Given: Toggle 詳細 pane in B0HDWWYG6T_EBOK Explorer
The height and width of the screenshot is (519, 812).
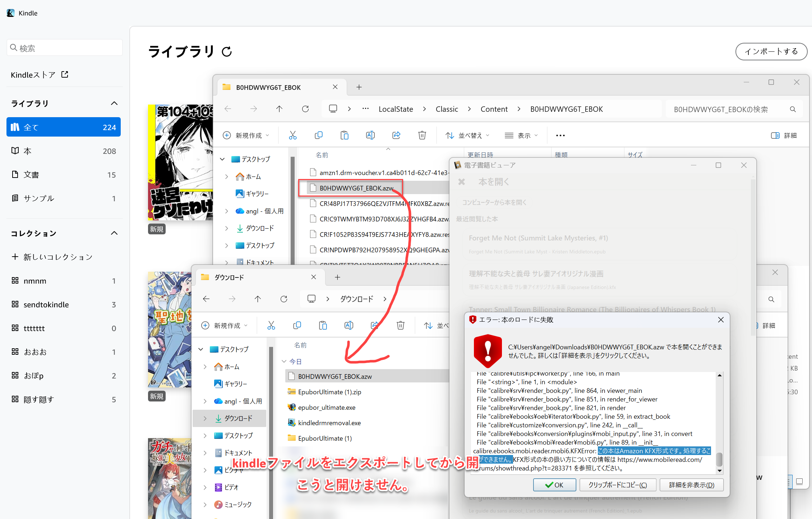Looking at the screenshot, I should pyautogui.click(x=784, y=136).
